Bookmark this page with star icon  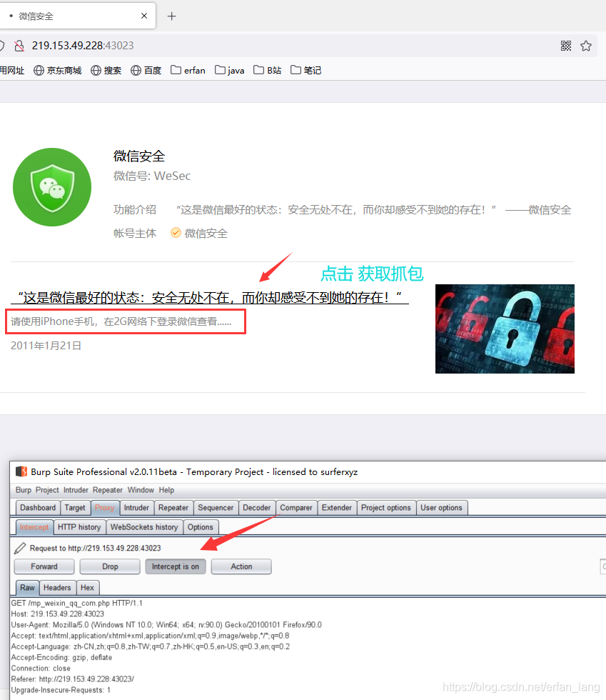coord(586,46)
